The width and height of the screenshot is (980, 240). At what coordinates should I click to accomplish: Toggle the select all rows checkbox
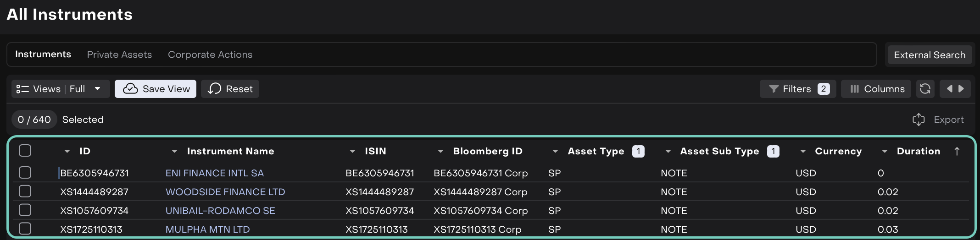click(x=25, y=151)
